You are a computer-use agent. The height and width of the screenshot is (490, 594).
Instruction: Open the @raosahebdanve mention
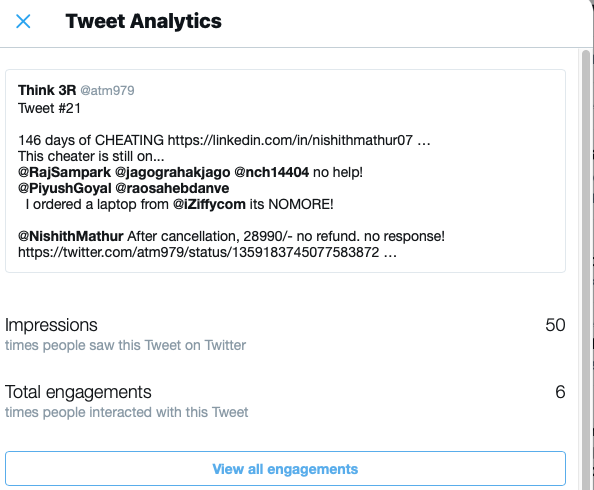point(172,188)
